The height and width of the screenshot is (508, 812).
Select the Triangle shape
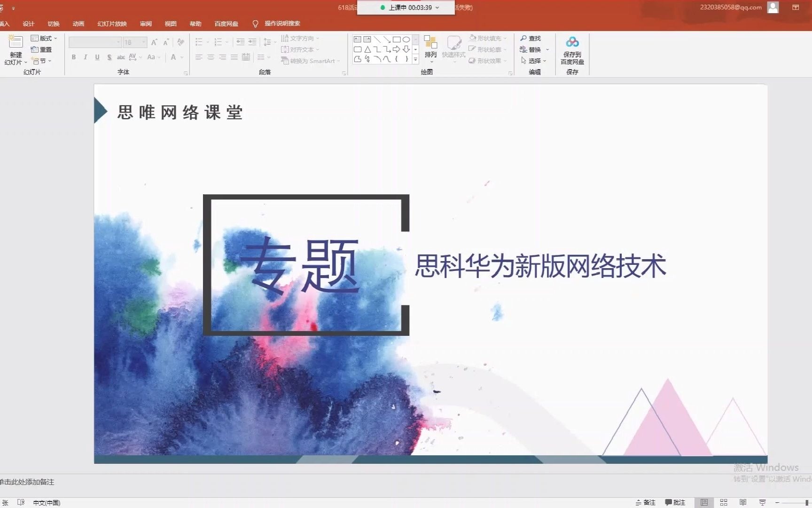(x=367, y=49)
